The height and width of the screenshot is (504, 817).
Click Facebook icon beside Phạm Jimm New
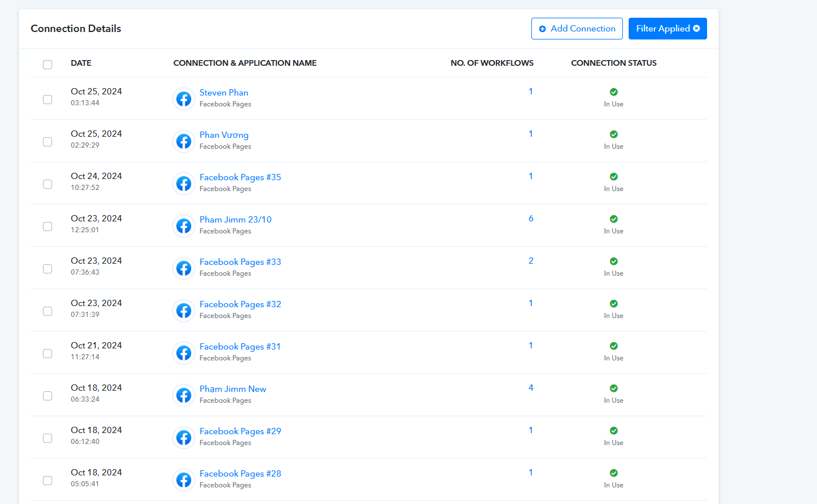[184, 395]
